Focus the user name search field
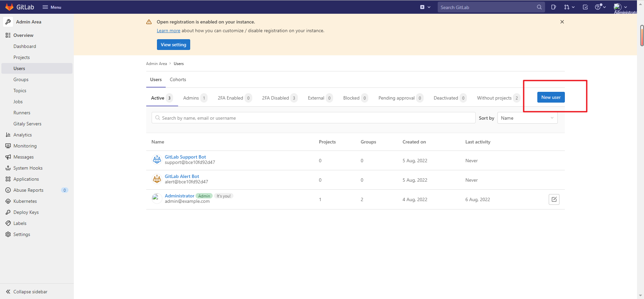 (x=313, y=118)
